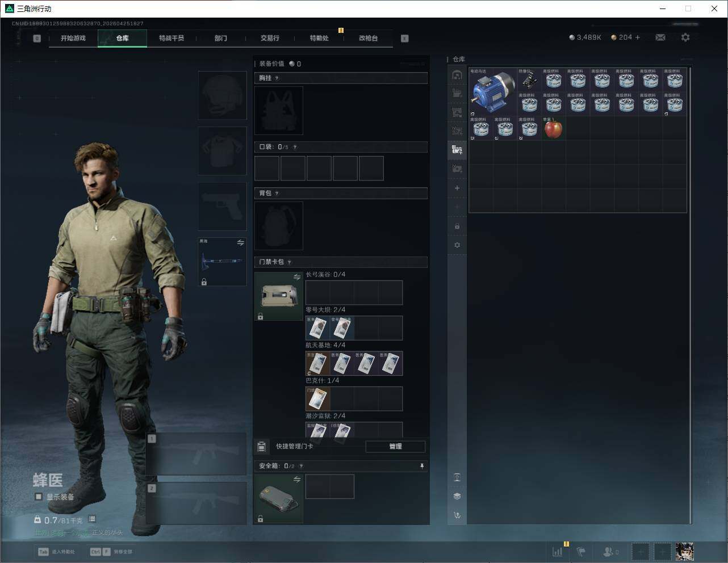Click the first squad invite plus slot
This screenshot has height=563, width=728.
[x=640, y=552]
